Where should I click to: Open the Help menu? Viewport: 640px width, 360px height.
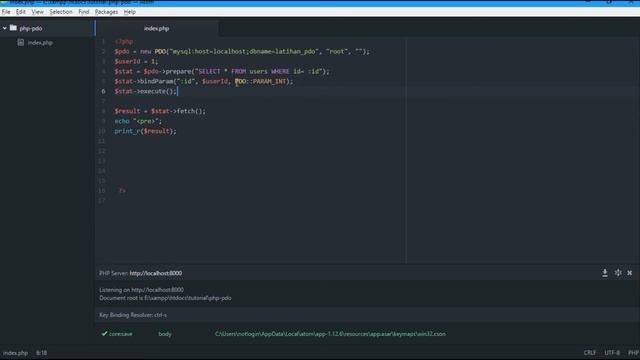point(130,12)
